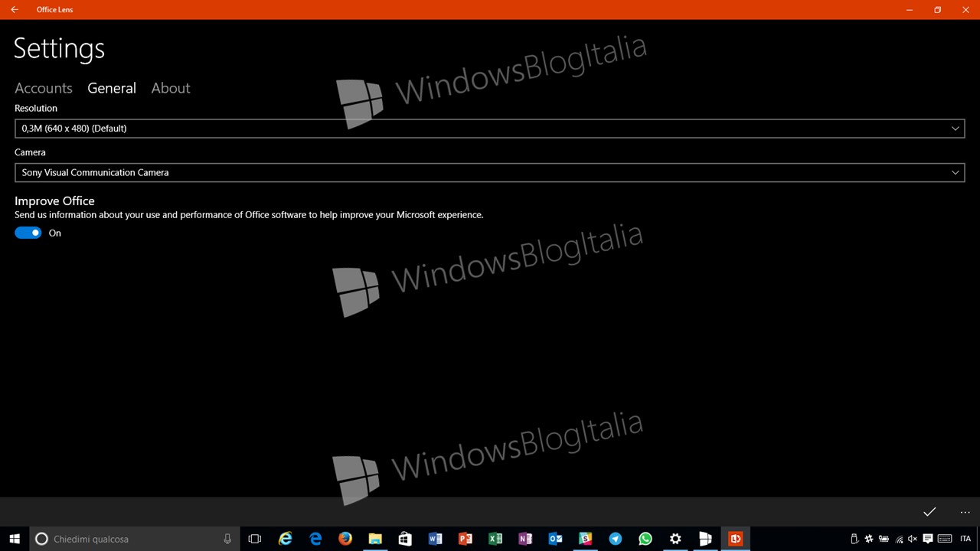Viewport: 980px width, 551px height.
Task: Open the Windows Store taskbar icon
Action: 405,539
